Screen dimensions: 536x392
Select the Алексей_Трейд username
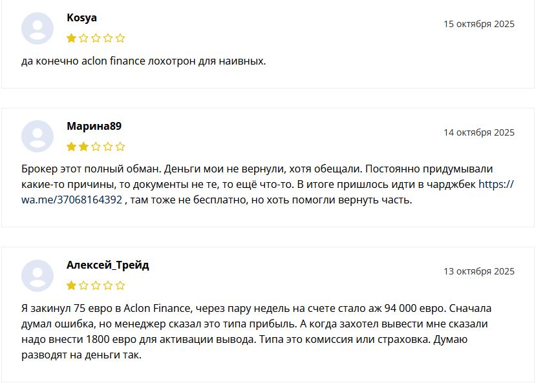point(107,265)
